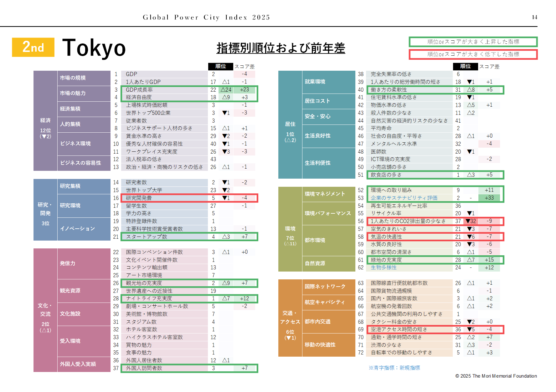Click the ▼32 rank change for CO2 emissions
556x392 pixels.
[x=471, y=221]
